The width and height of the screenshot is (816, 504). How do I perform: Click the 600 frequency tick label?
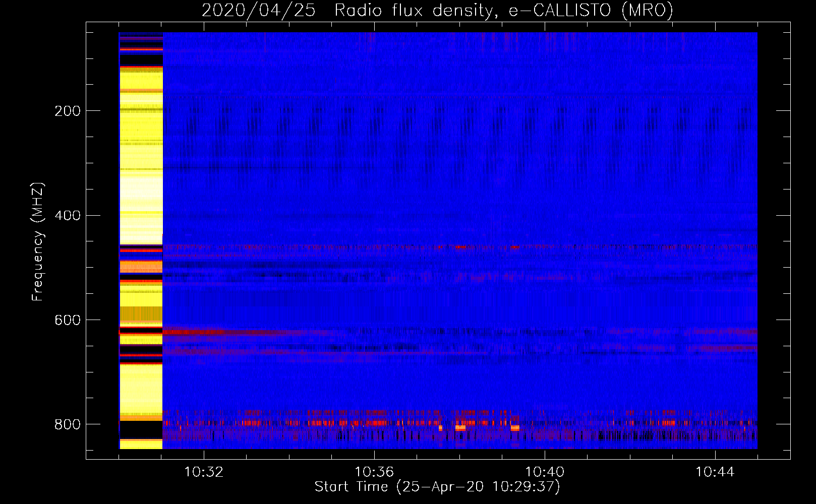click(68, 321)
